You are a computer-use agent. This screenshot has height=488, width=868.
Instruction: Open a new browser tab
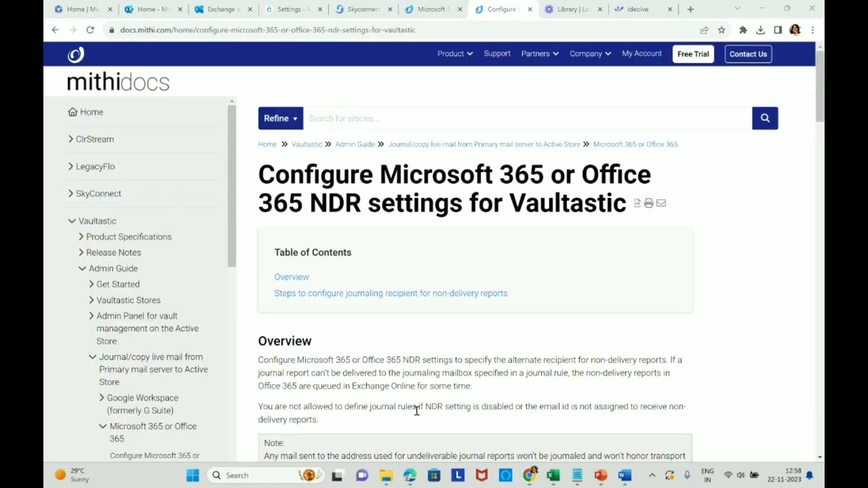tap(690, 9)
